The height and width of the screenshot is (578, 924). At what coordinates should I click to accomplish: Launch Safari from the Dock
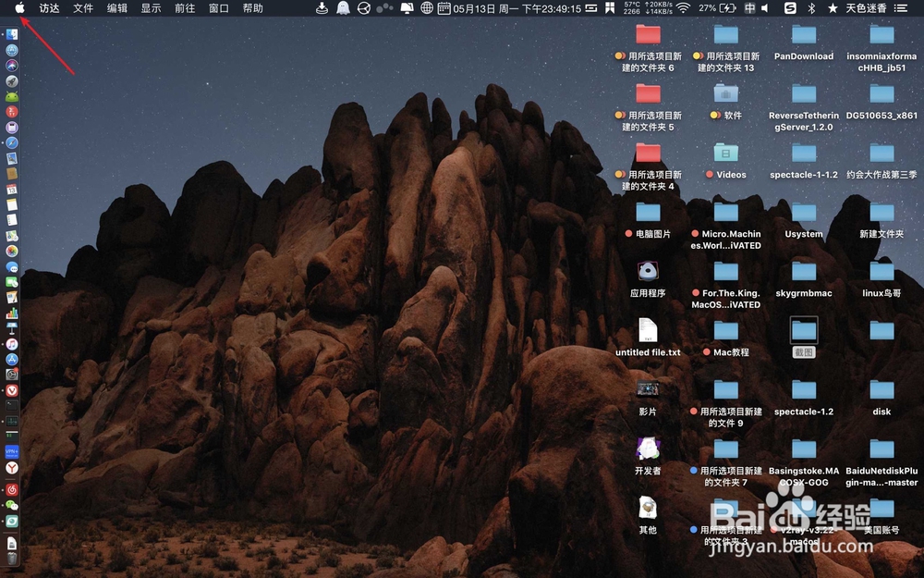[x=12, y=142]
